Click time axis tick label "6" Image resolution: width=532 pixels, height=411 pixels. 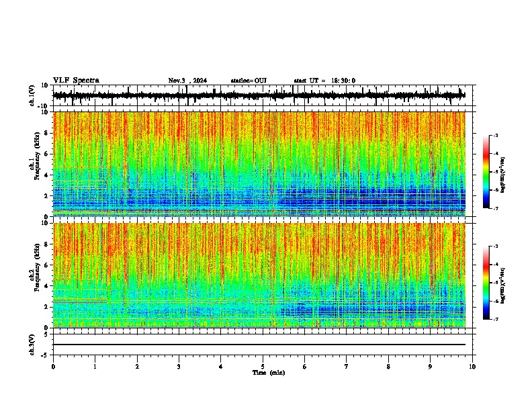pos(305,367)
